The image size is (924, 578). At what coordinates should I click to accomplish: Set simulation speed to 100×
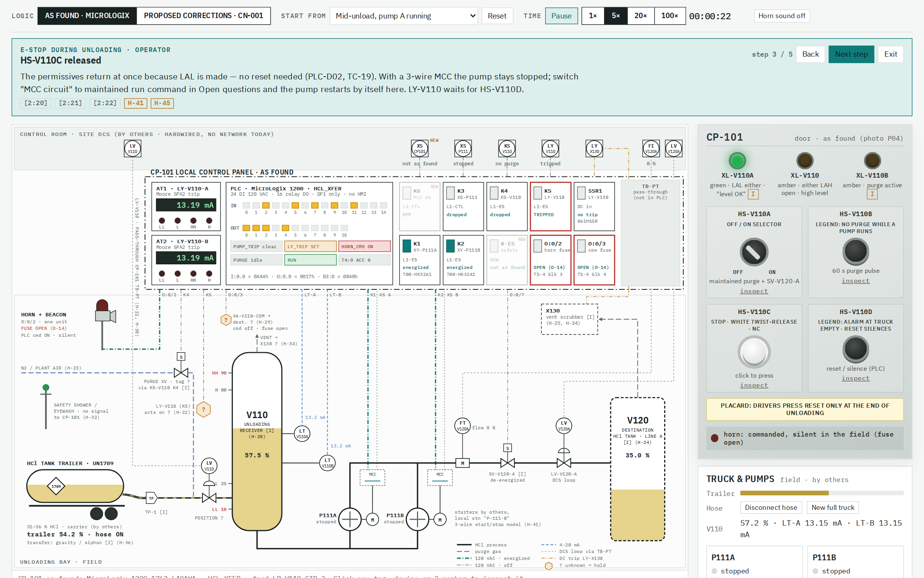point(670,16)
